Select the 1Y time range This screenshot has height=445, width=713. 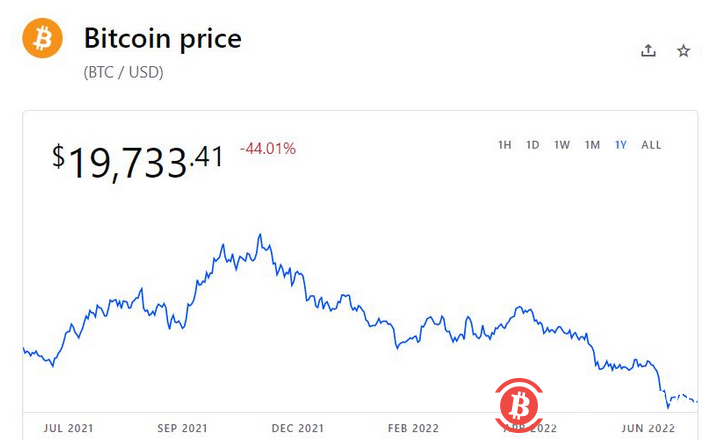(x=621, y=145)
